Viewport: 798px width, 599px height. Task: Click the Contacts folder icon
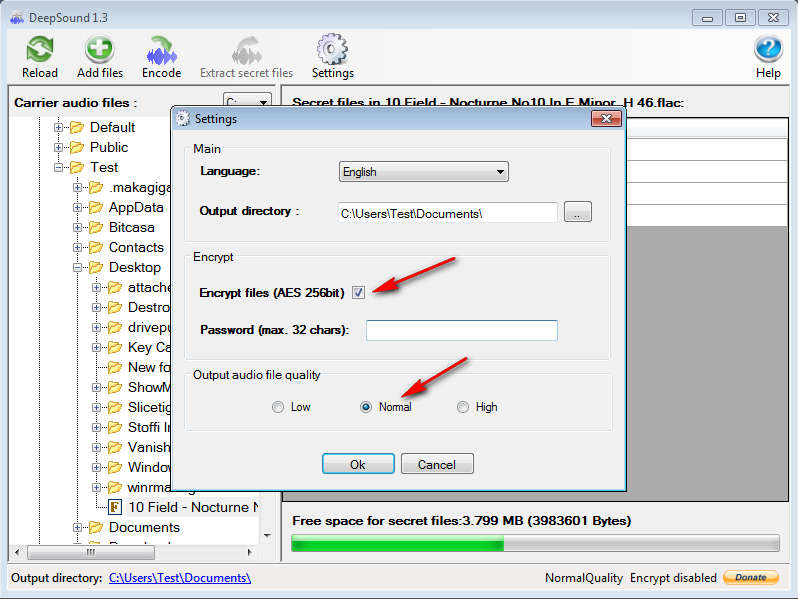pos(96,247)
